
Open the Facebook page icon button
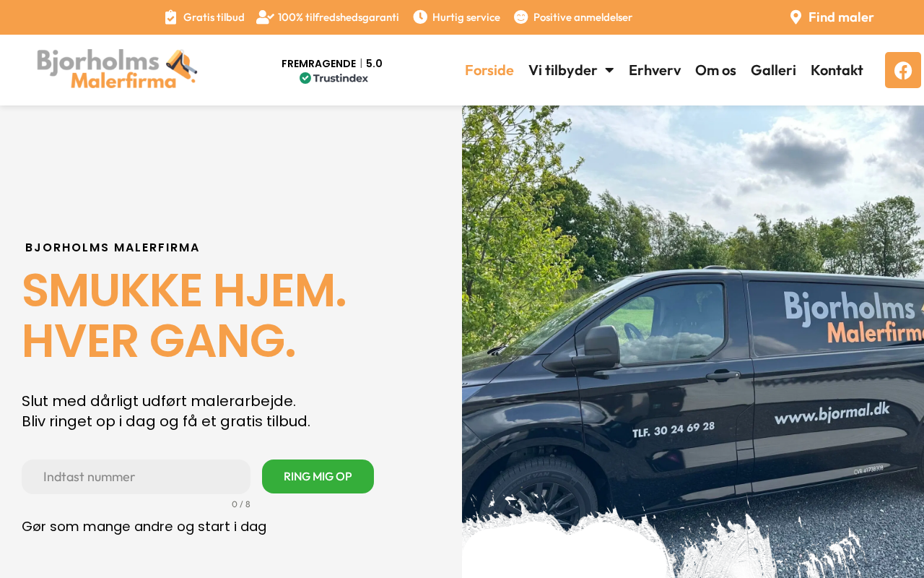[903, 70]
